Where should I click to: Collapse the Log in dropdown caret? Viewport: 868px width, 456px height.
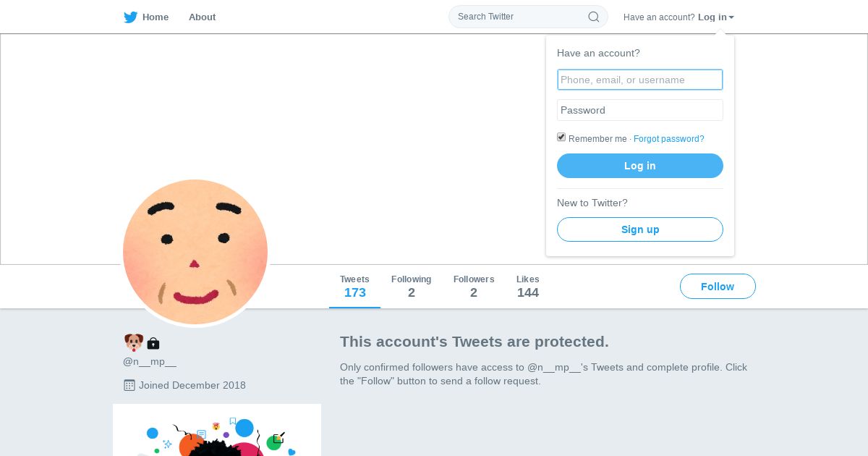(x=731, y=17)
